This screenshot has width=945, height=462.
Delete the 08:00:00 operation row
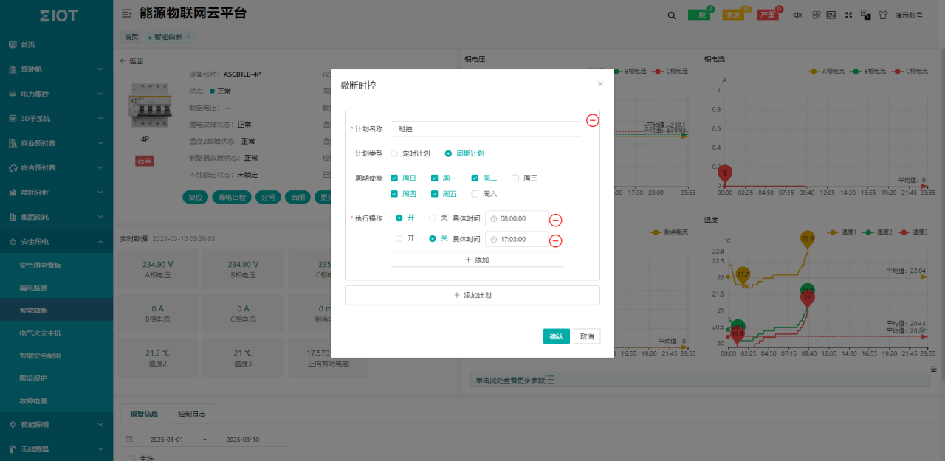(x=556, y=219)
